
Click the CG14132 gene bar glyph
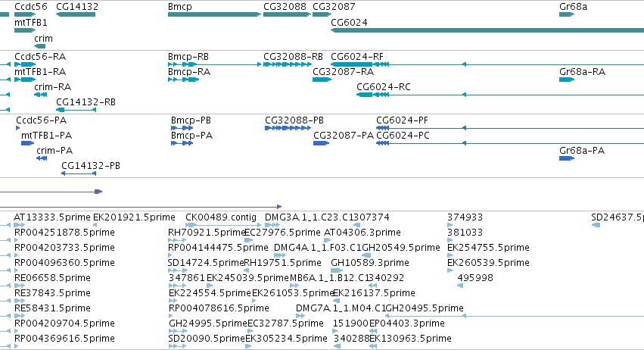[76, 14]
